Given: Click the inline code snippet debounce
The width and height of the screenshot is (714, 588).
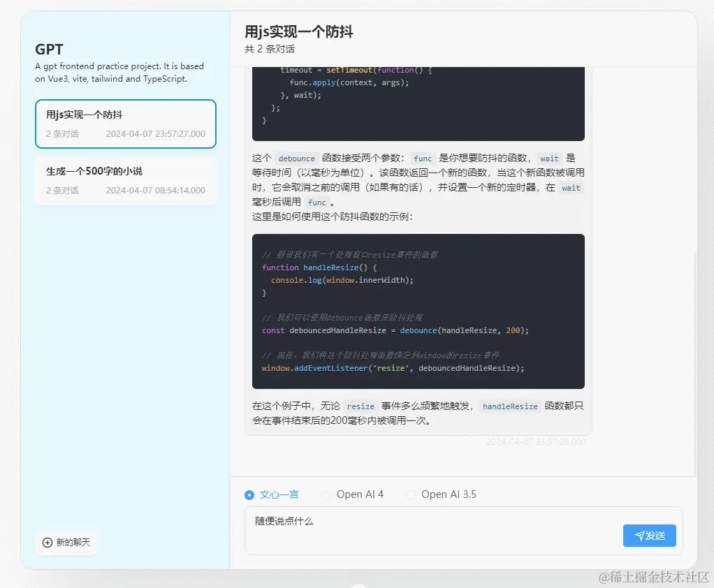Looking at the screenshot, I should [296, 158].
